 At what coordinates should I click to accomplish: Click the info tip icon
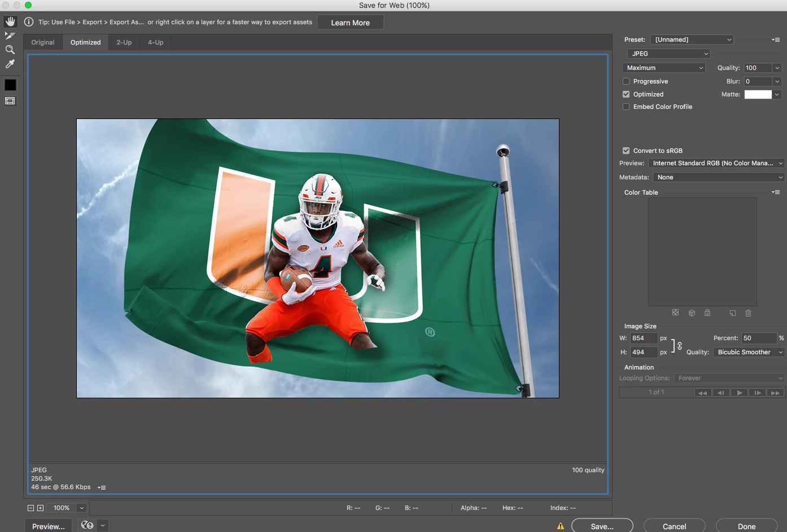coord(29,22)
